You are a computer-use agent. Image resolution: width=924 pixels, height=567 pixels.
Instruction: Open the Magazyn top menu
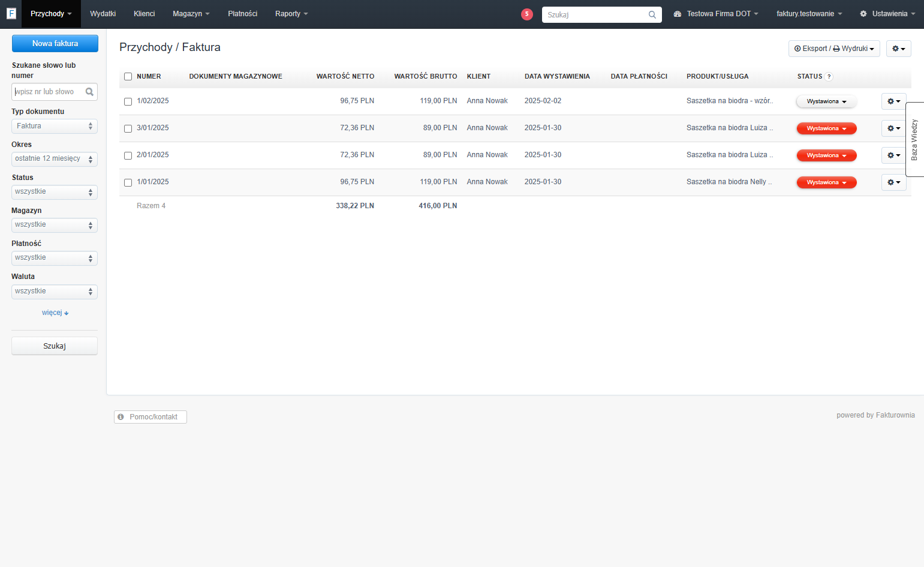191,14
